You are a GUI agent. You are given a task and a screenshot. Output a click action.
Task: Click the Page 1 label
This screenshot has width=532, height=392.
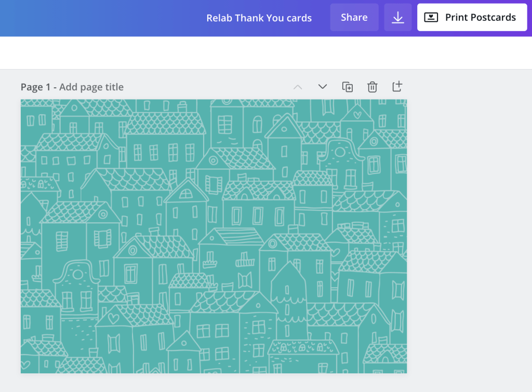pos(35,87)
